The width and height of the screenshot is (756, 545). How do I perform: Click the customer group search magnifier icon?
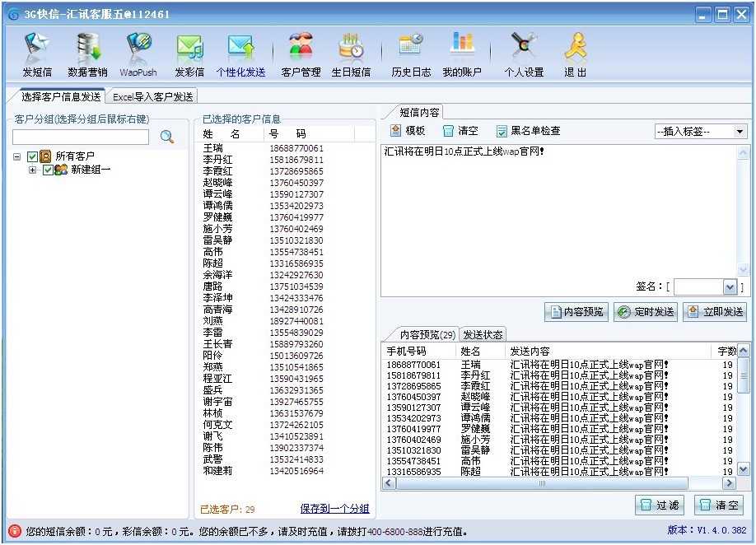pos(167,137)
